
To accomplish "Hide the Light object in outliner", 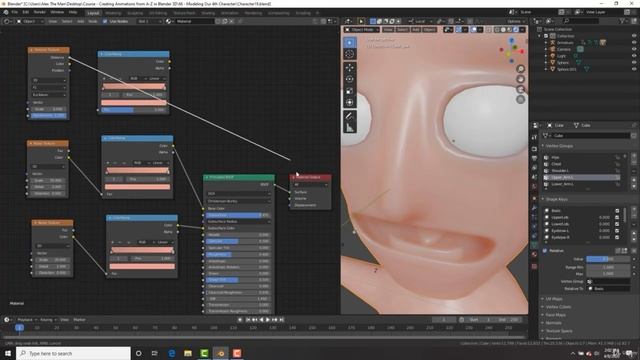I will coord(634,56).
